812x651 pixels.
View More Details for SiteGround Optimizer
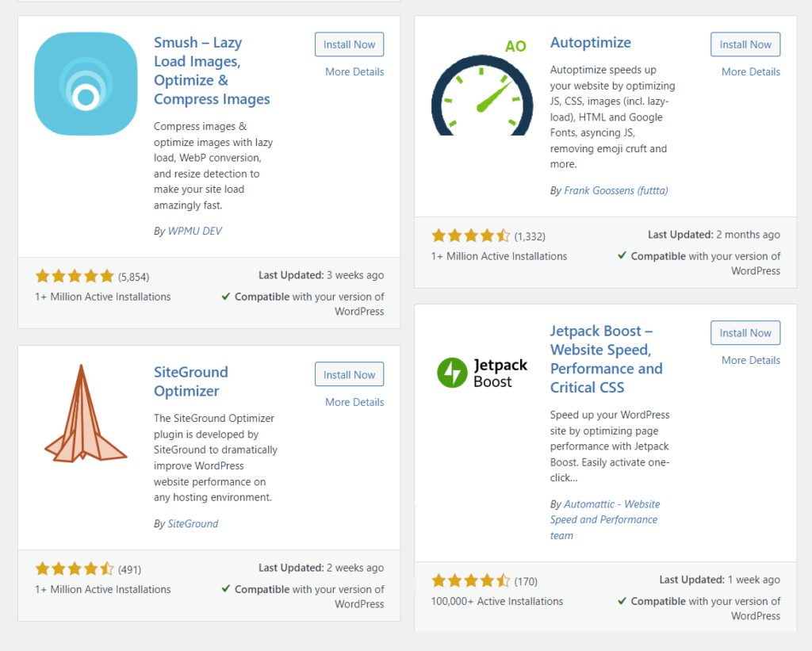[354, 402]
